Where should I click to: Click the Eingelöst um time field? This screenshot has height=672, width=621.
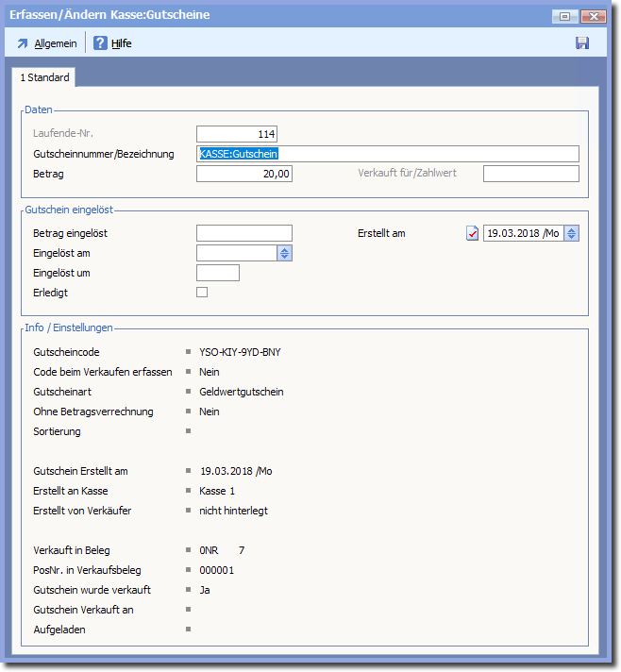(x=218, y=273)
